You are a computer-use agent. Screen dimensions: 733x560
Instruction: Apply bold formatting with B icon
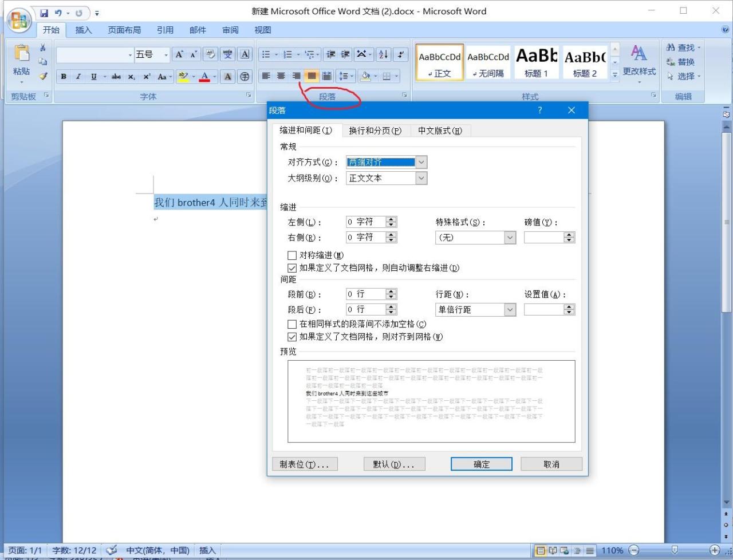64,76
